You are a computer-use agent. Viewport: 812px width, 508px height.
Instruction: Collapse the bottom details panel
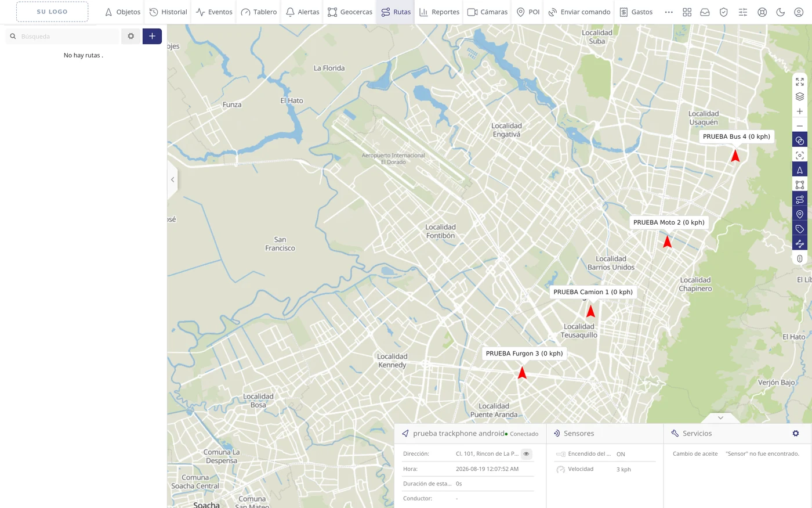[720, 418]
